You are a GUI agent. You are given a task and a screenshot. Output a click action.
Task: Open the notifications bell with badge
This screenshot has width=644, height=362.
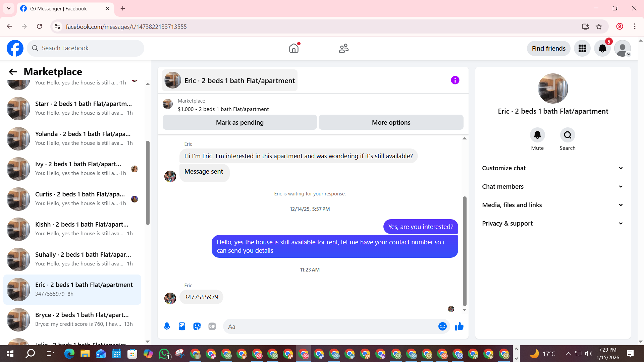coord(602,49)
